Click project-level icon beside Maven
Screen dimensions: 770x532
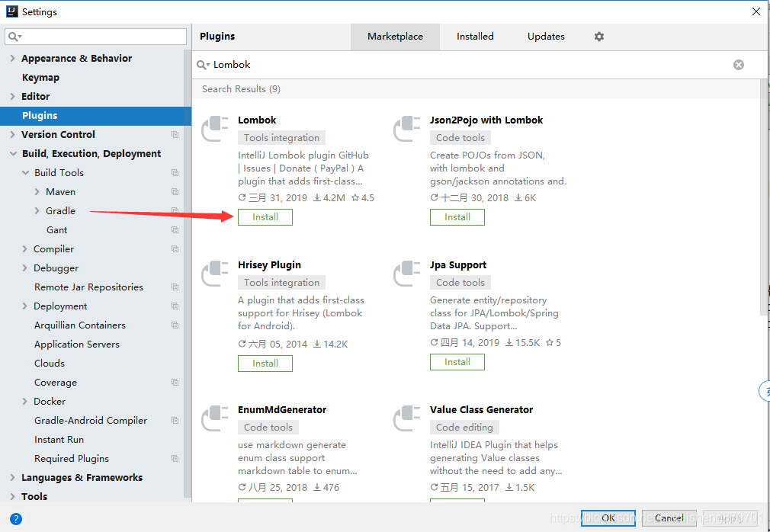pos(175,192)
